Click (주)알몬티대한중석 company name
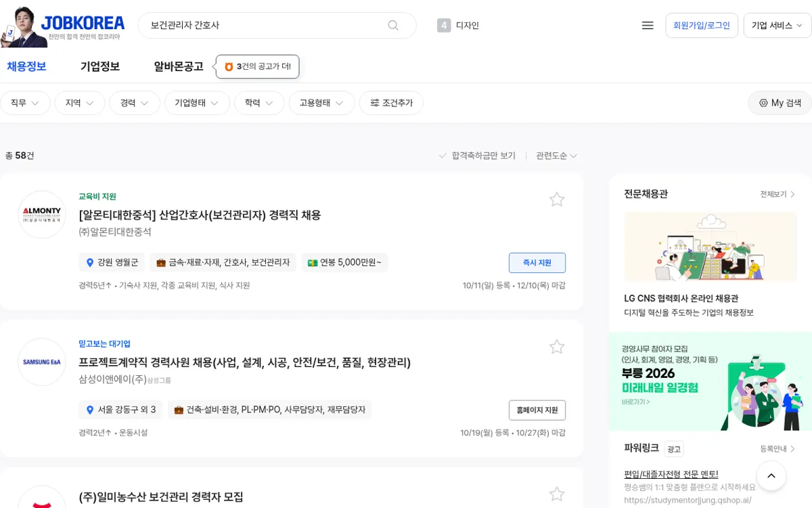Viewport: 812px width, 508px height. (115, 232)
